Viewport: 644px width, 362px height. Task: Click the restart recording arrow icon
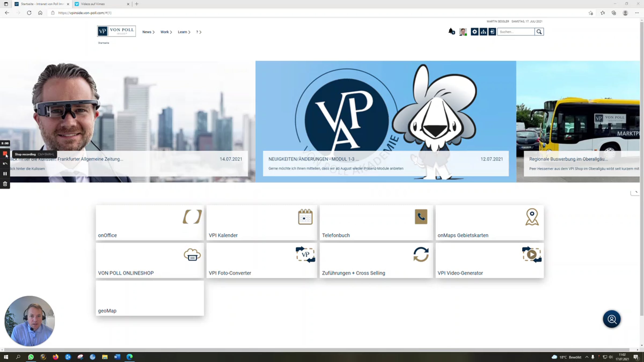[5, 164]
